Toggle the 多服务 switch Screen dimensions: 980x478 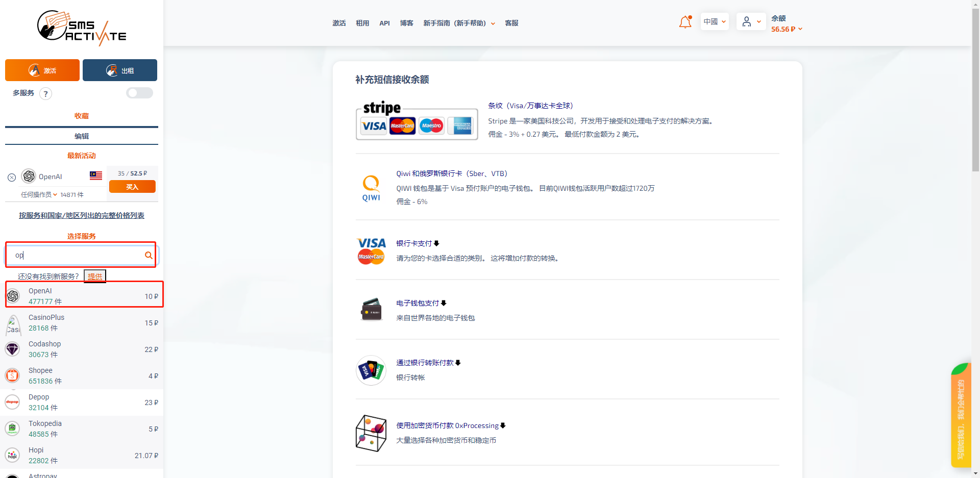point(140,93)
